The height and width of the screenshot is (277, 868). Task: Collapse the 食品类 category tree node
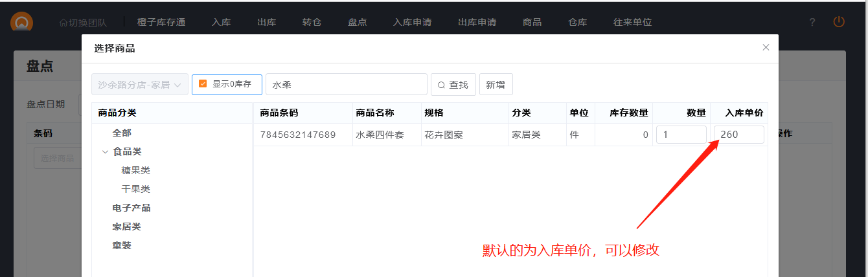point(105,152)
